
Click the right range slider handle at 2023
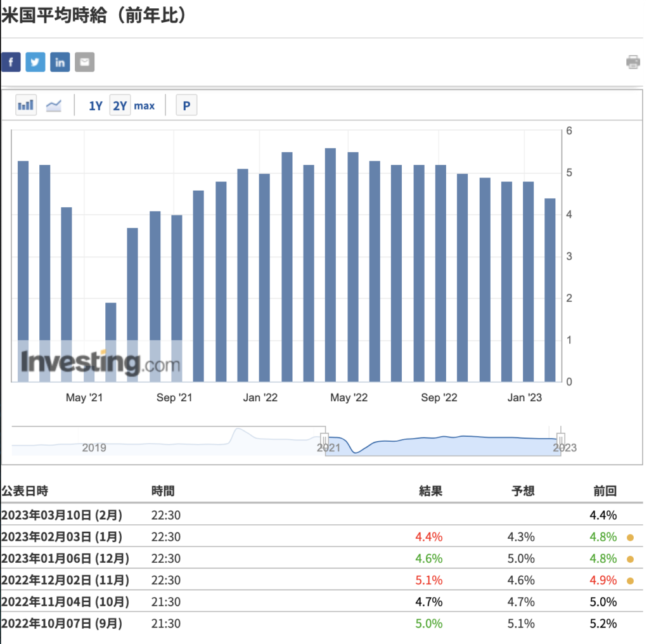coord(561,439)
